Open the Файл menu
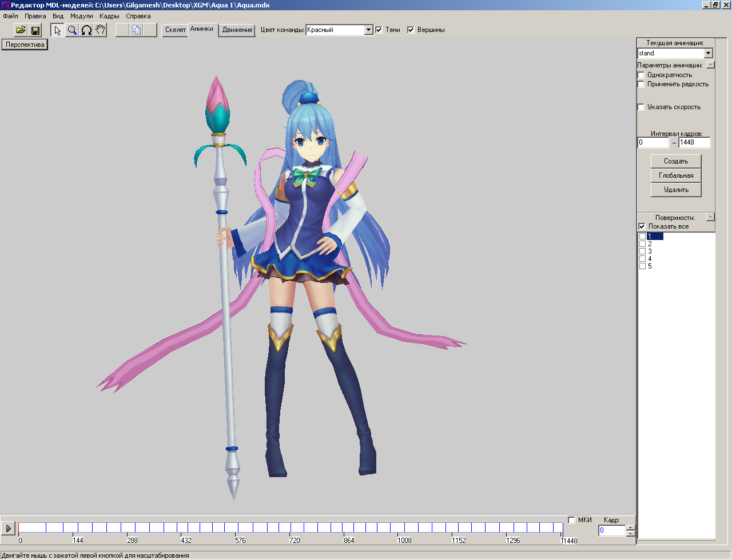The height and width of the screenshot is (560, 732). point(10,16)
